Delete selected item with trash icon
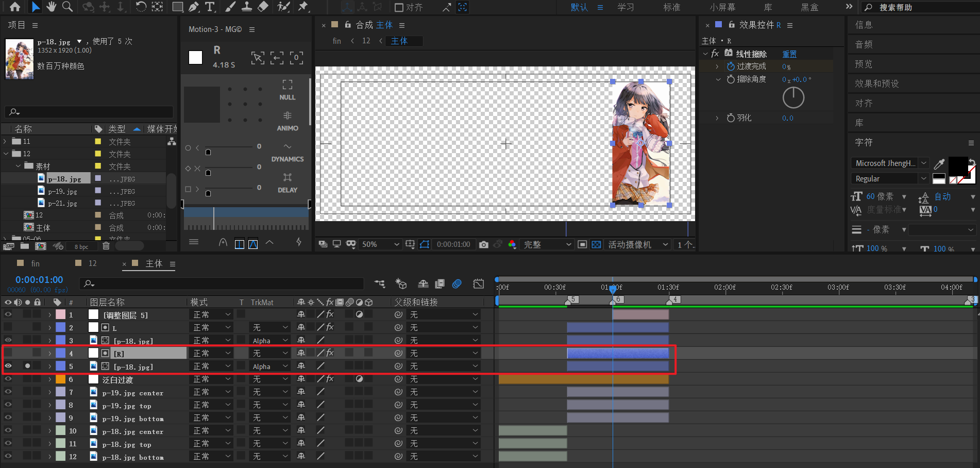Viewport: 980px width, 468px height. pyautogui.click(x=106, y=246)
